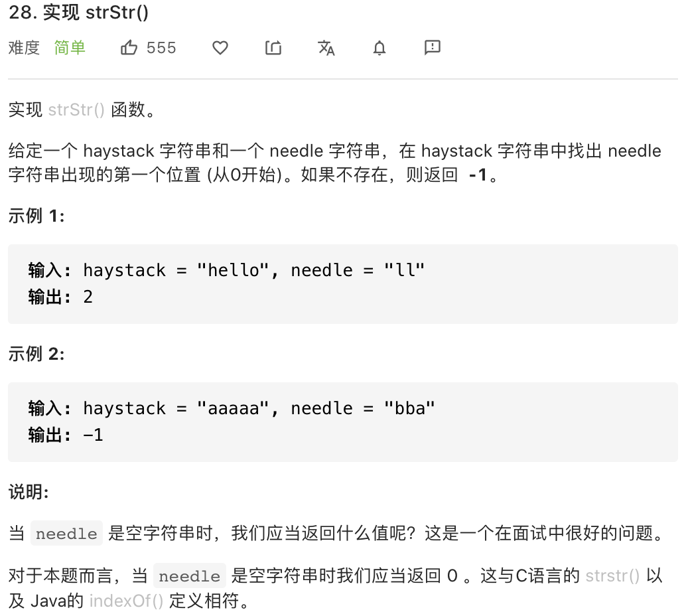Click the bell notification icon
Viewport: 686px width, 616px height.
379,48
